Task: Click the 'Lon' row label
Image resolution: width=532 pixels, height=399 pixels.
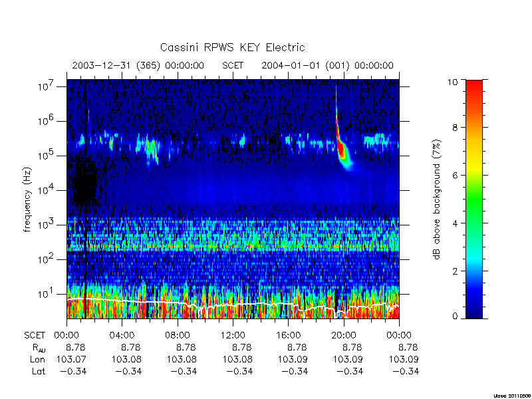Action: tap(38, 359)
